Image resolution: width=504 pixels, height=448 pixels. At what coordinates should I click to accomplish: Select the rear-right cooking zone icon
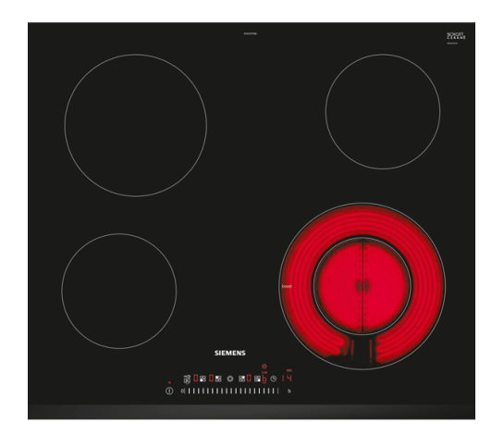[241, 379]
